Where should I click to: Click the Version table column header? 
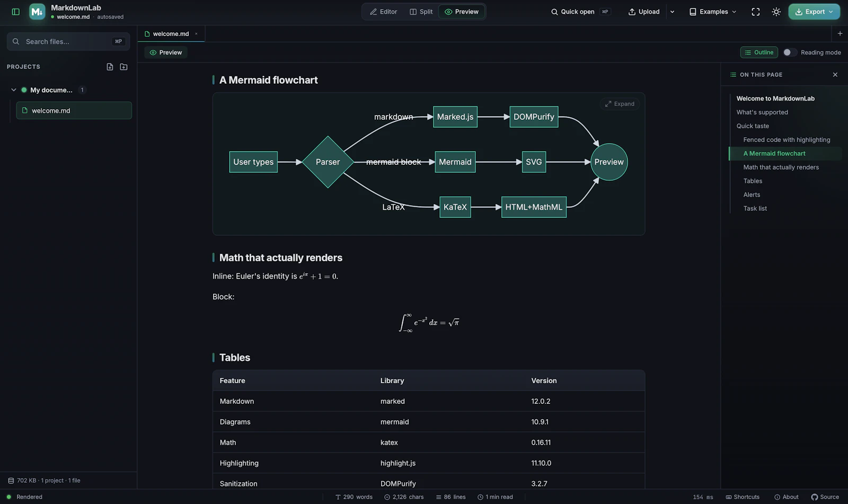click(x=544, y=381)
